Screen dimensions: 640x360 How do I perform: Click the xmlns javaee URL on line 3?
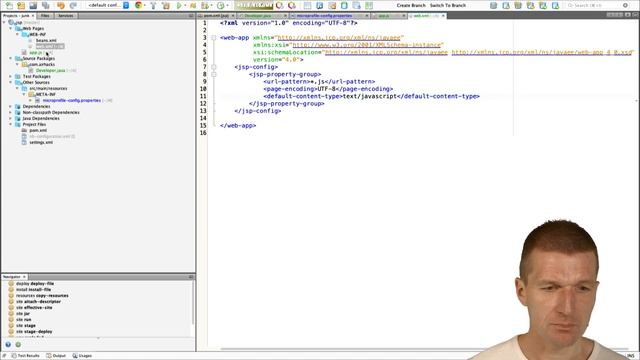[339, 38]
